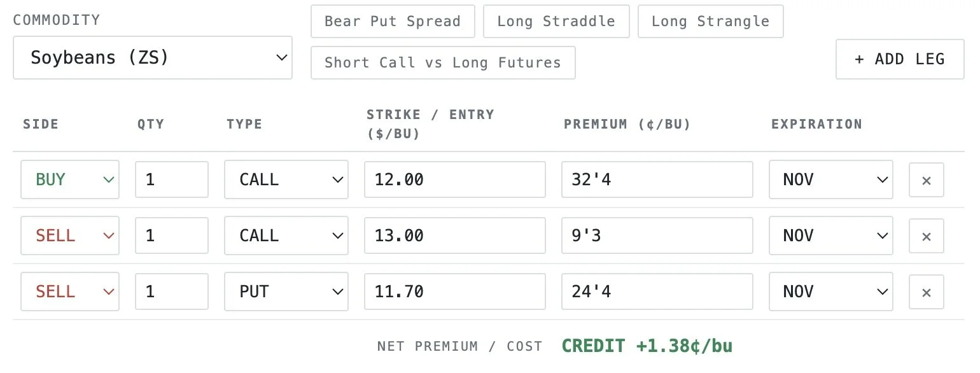Open NOV expiration dropdown on the PUT leg
The image size is (980, 373).
tap(831, 292)
